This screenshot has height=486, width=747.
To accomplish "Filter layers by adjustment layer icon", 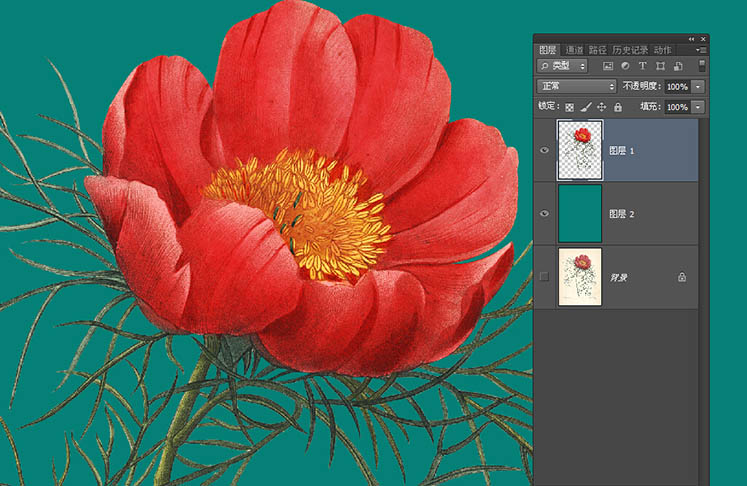I will 626,66.
